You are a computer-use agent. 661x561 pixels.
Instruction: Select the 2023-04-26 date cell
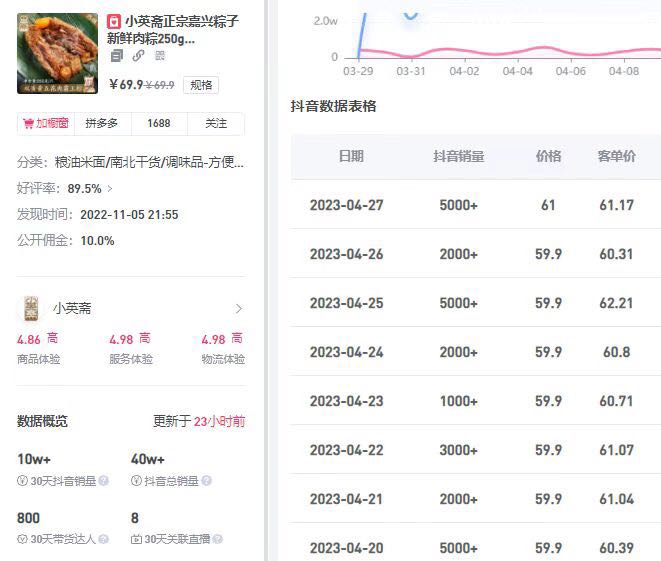pos(347,254)
